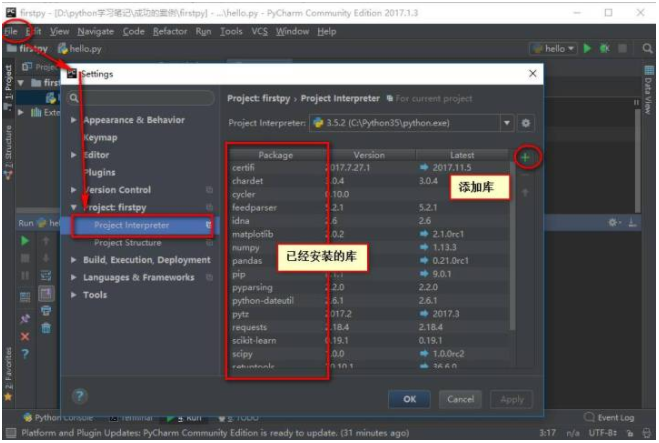Expand Build, Execution, Deployment node

click(x=74, y=260)
